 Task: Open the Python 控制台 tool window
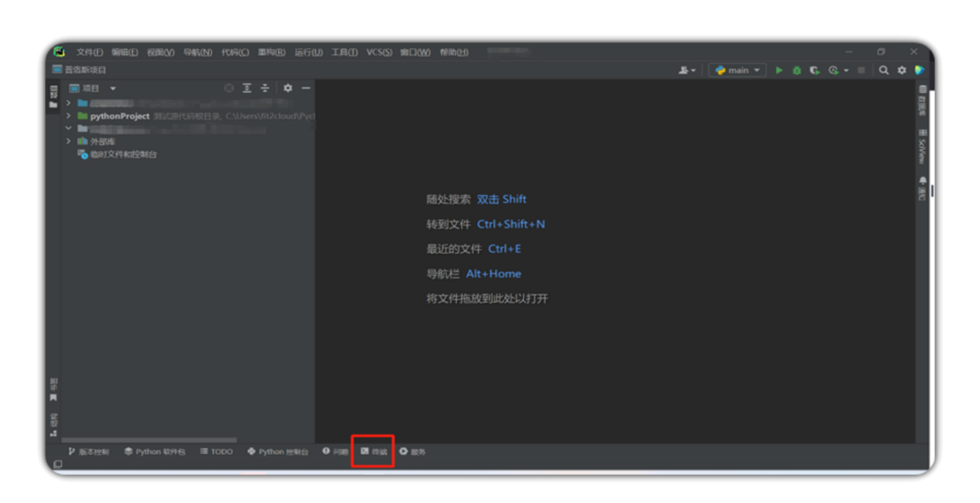click(x=278, y=451)
